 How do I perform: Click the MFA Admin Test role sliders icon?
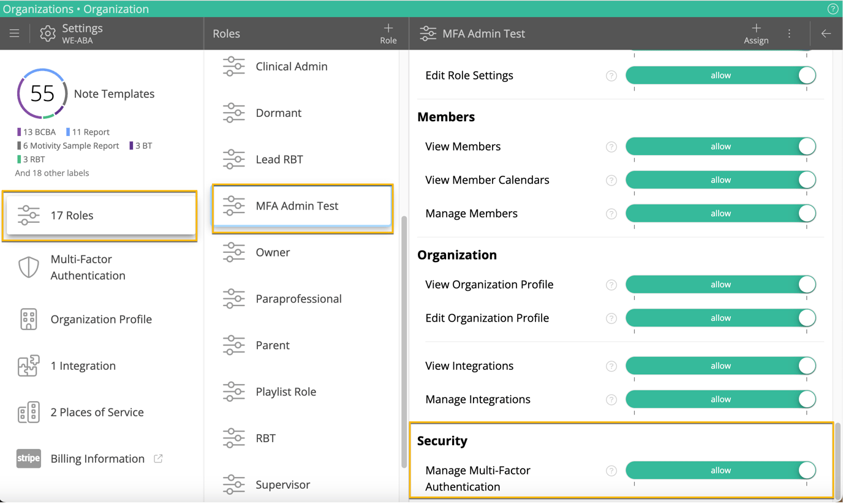[x=233, y=206]
